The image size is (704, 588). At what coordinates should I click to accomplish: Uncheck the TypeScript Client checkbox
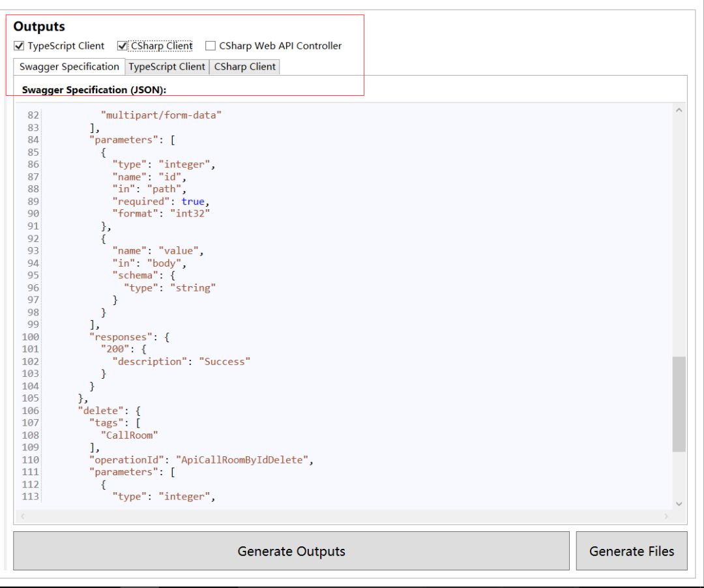click(x=19, y=46)
